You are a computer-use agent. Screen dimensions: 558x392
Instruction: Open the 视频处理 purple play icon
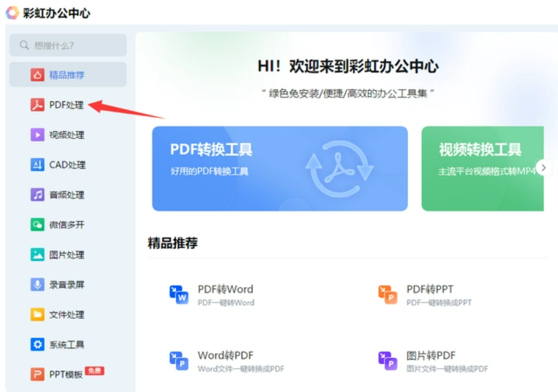click(37, 134)
